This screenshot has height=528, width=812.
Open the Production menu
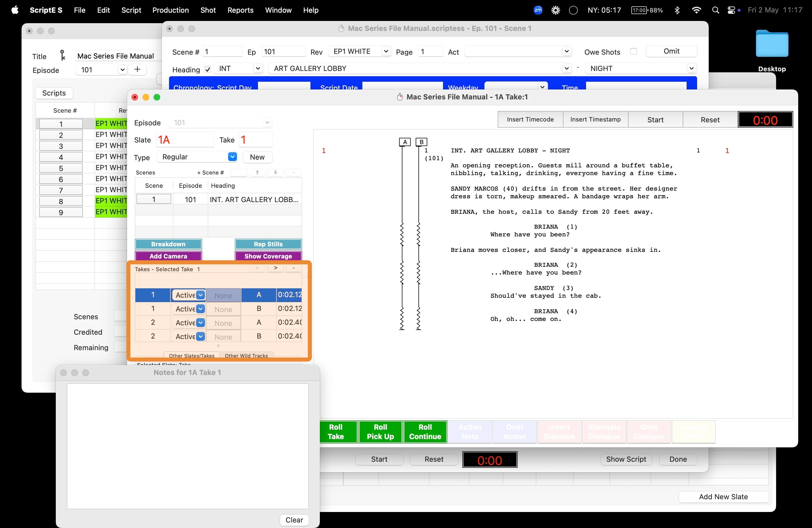pyautogui.click(x=170, y=10)
